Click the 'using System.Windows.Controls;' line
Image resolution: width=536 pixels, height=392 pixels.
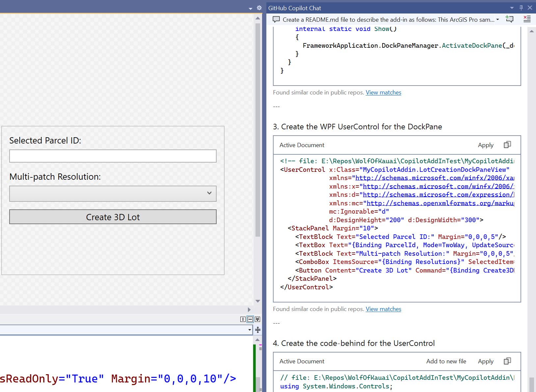click(x=336, y=386)
